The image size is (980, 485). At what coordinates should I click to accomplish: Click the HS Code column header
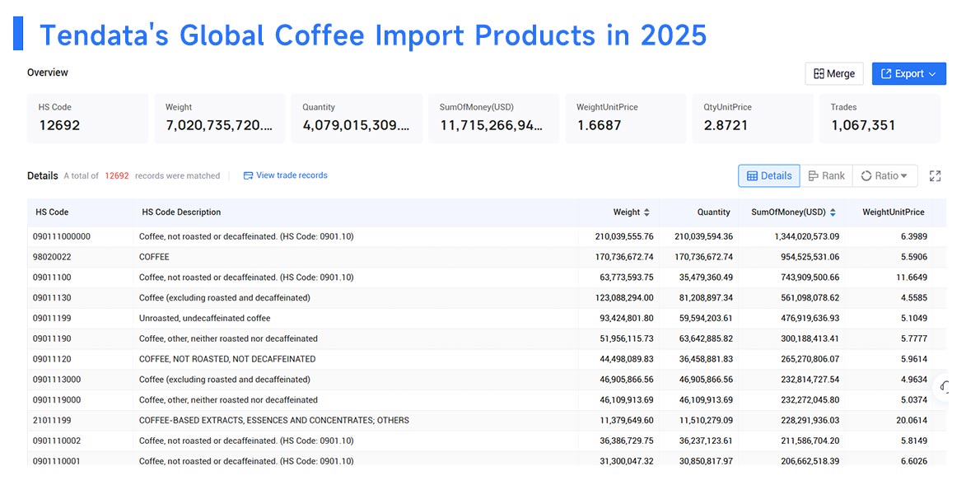click(53, 212)
